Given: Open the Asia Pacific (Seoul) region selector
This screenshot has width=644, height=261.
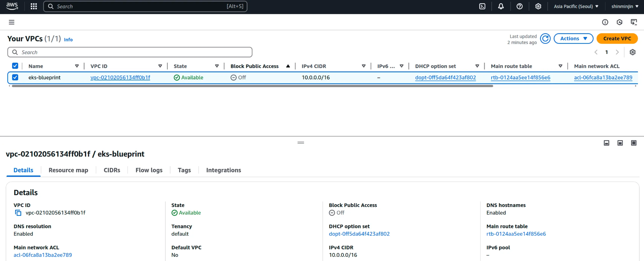Looking at the screenshot, I should click(576, 6).
